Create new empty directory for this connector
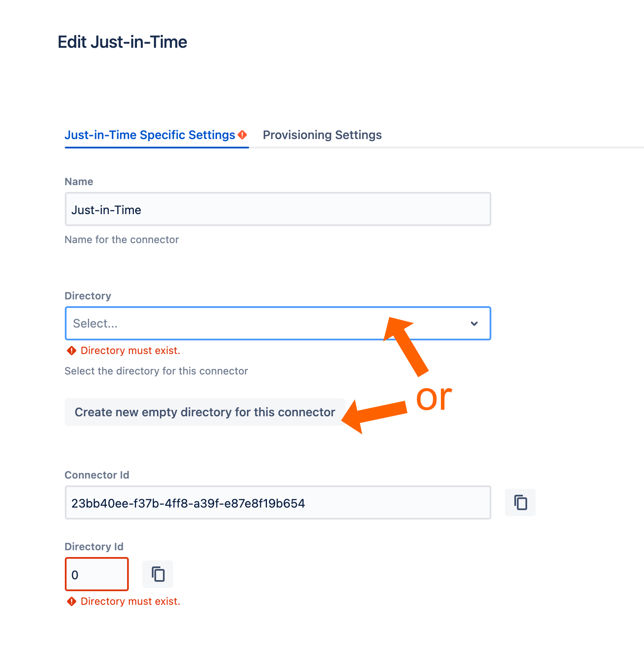The height and width of the screenshot is (656, 644). tap(205, 412)
